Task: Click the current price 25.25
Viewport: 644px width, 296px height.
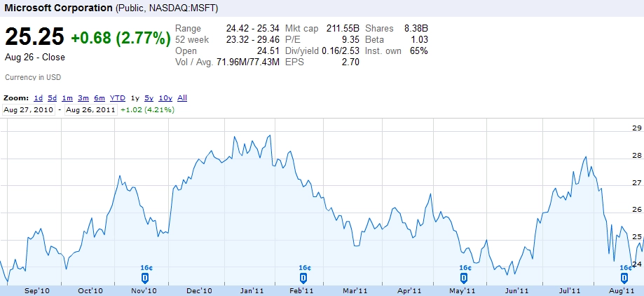Action: 34,36
